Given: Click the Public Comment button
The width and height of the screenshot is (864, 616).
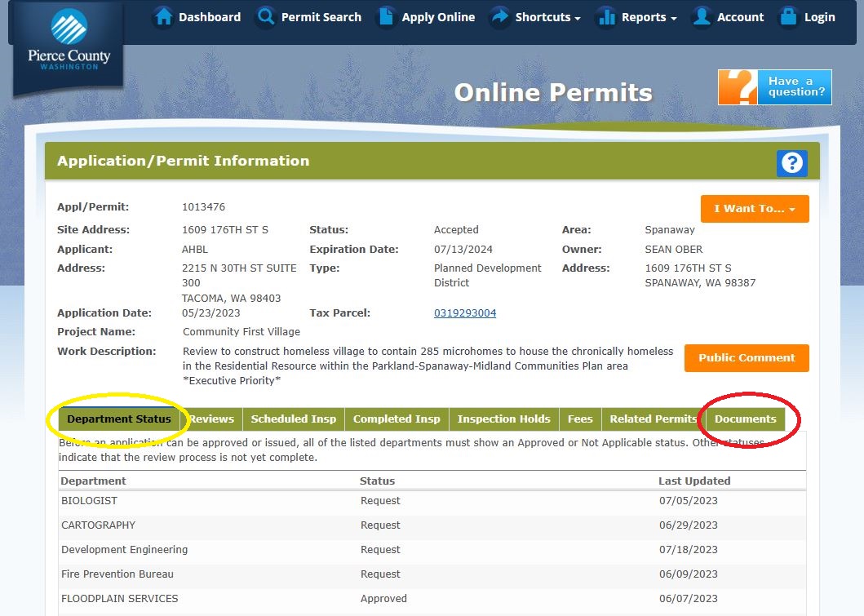Looking at the screenshot, I should 747,358.
